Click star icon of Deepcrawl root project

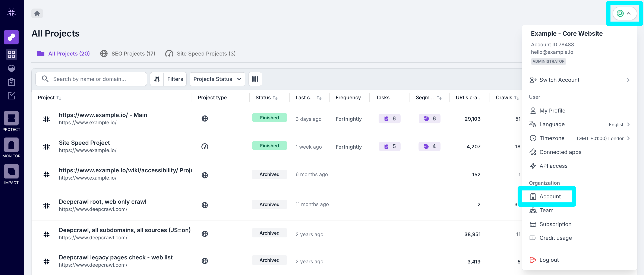point(47,206)
